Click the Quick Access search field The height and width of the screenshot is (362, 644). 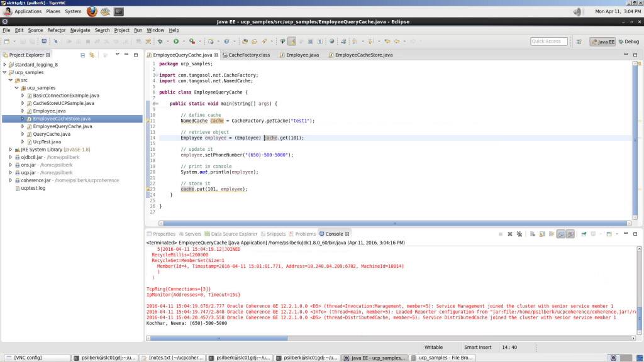546,41
